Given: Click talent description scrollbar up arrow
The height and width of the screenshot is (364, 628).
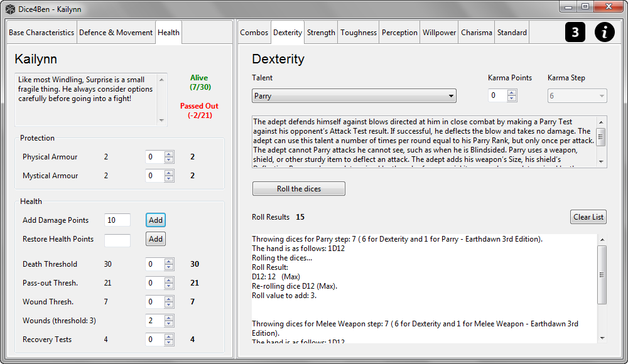Looking at the screenshot, I should pyautogui.click(x=601, y=122).
